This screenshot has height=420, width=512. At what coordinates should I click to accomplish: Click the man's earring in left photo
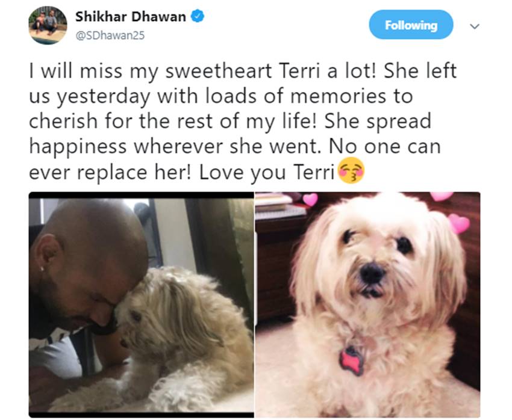coord(42,269)
